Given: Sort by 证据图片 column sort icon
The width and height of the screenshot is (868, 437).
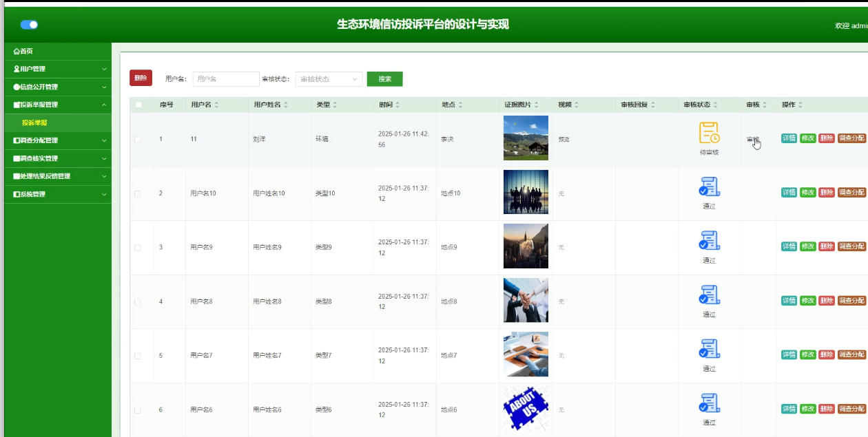Looking at the screenshot, I should click(x=537, y=105).
